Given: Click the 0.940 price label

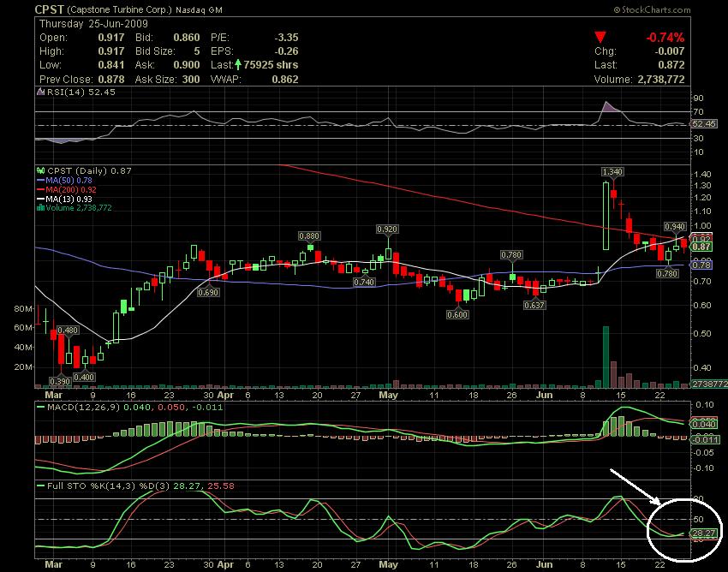Looking at the screenshot, I should coord(675,227).
